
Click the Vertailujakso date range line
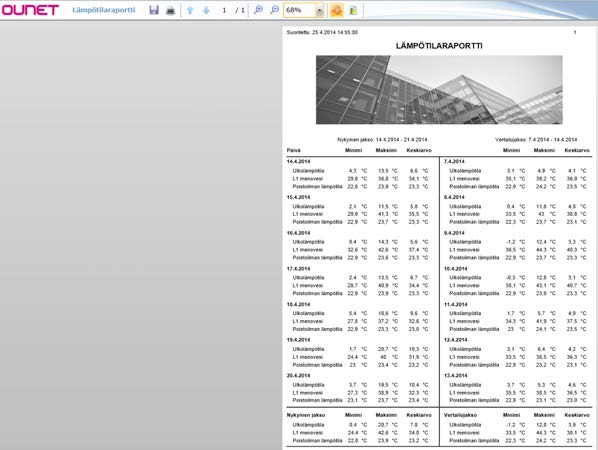tap(536, 140)
